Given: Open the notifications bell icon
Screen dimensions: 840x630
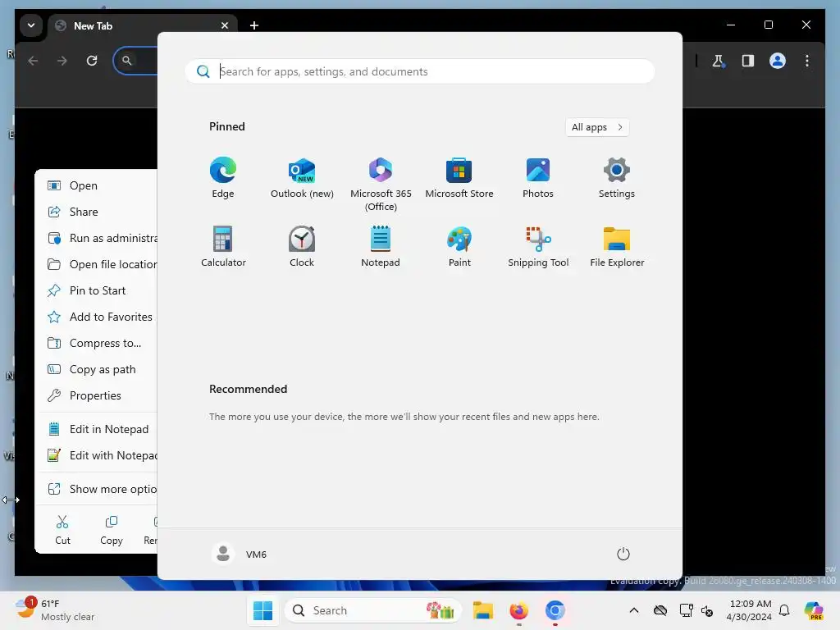Looking at the screenshot, I should point(784,610).
